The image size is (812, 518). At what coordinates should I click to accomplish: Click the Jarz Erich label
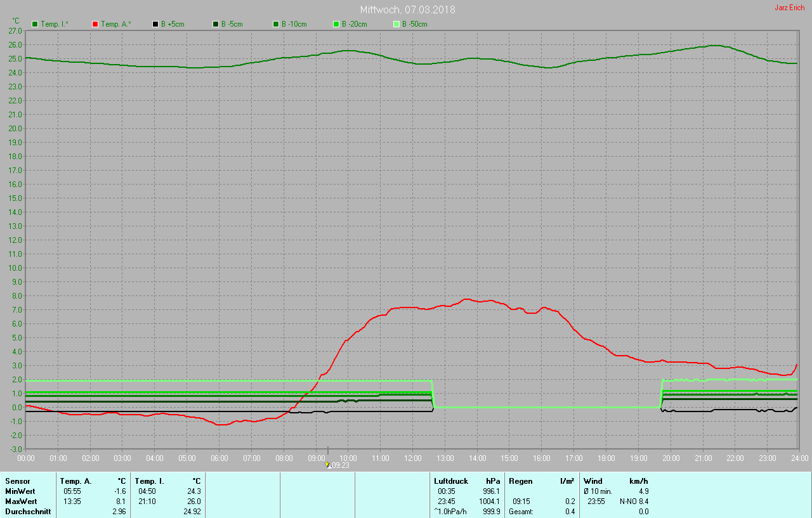pyautogui.click(x=789, y=8)
